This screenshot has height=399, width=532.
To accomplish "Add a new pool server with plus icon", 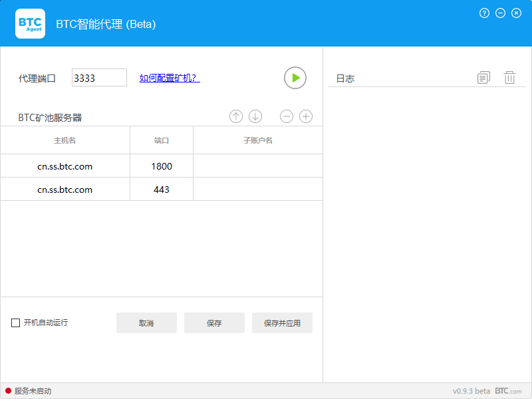I will pos(306,116).
